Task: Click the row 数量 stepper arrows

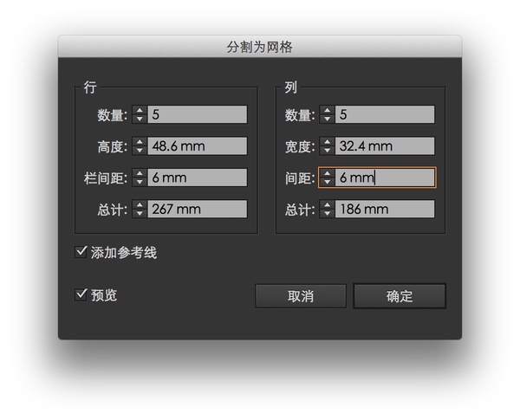Action: [x=140, y=114]
